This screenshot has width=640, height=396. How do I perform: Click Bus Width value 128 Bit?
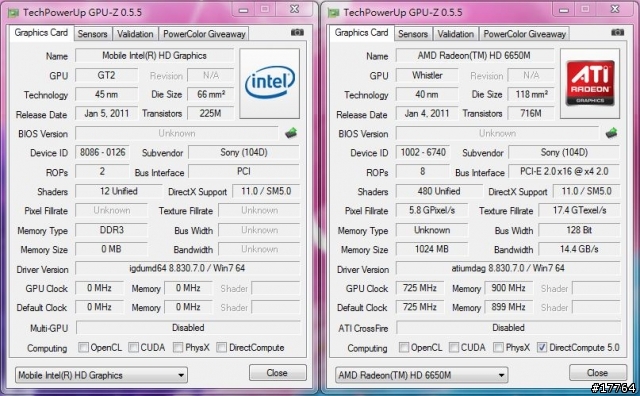coord(580,230)
